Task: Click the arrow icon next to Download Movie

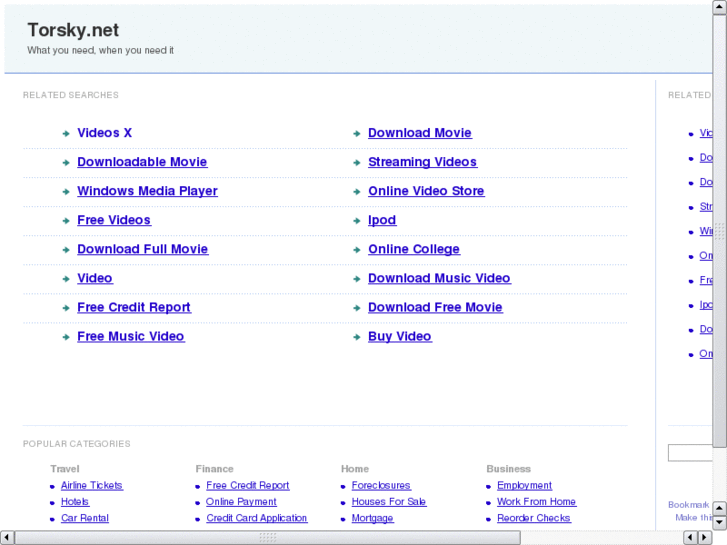Action: (357, 133)
